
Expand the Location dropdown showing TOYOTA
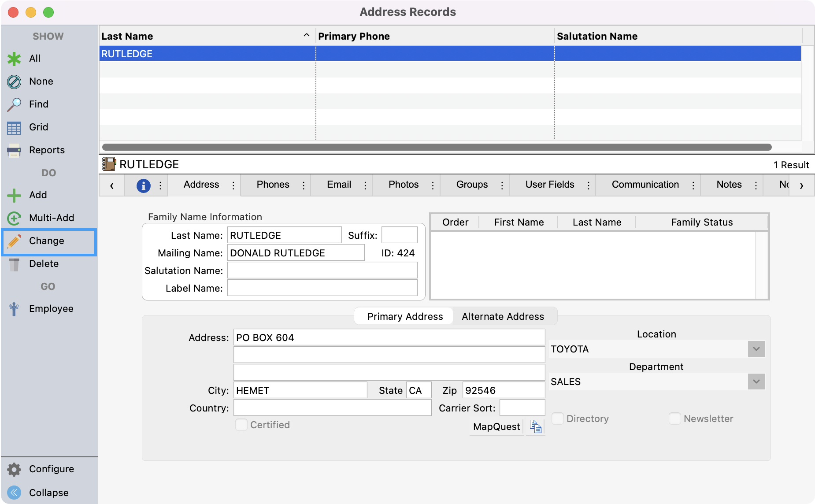coord(756,349)
